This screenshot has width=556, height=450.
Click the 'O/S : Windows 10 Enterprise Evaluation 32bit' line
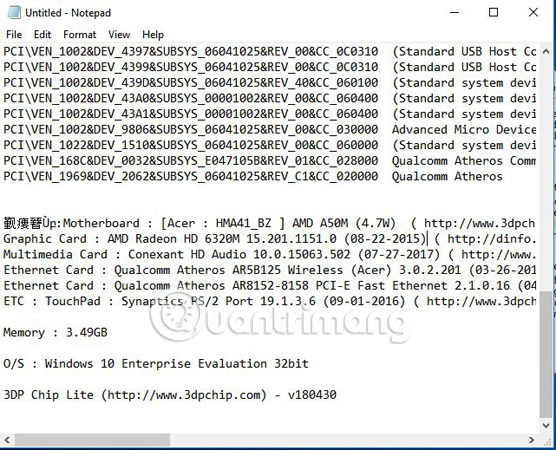point(156,363)
